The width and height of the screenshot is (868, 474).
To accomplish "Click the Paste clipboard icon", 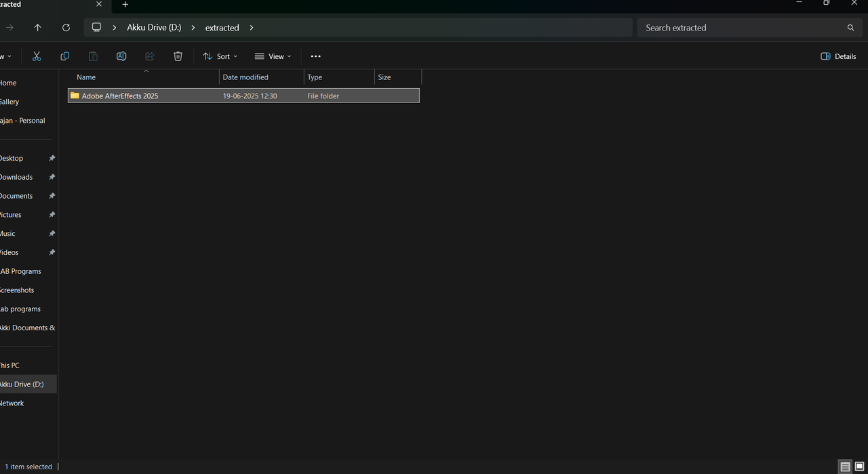I will click(x=93, y=56).
